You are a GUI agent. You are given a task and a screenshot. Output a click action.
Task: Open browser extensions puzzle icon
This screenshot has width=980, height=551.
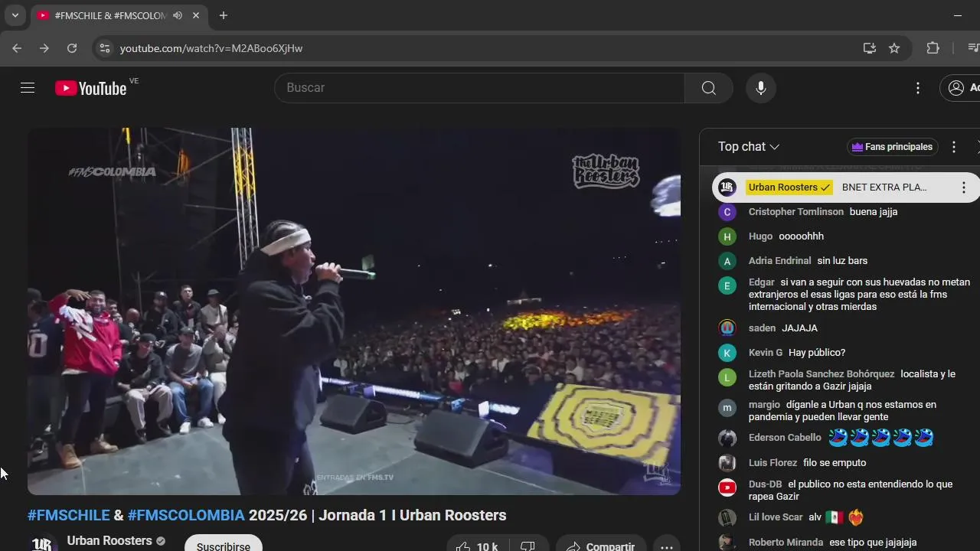(933, 48)
